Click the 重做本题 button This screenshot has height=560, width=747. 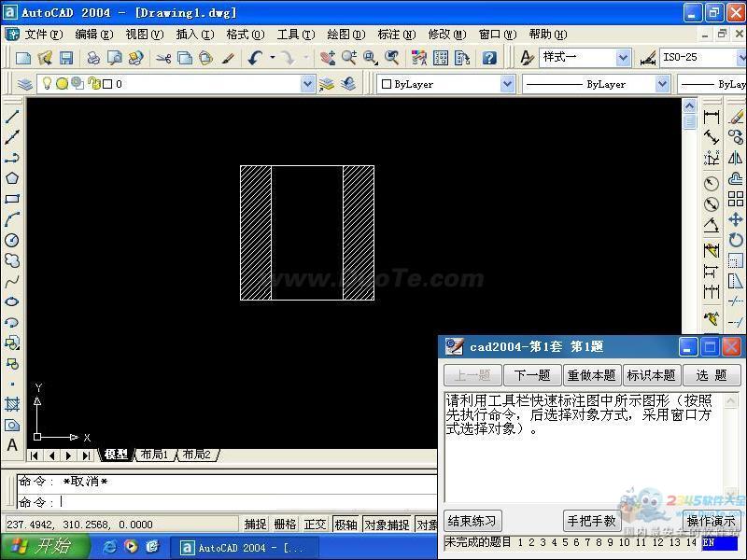tap(592, 375)
